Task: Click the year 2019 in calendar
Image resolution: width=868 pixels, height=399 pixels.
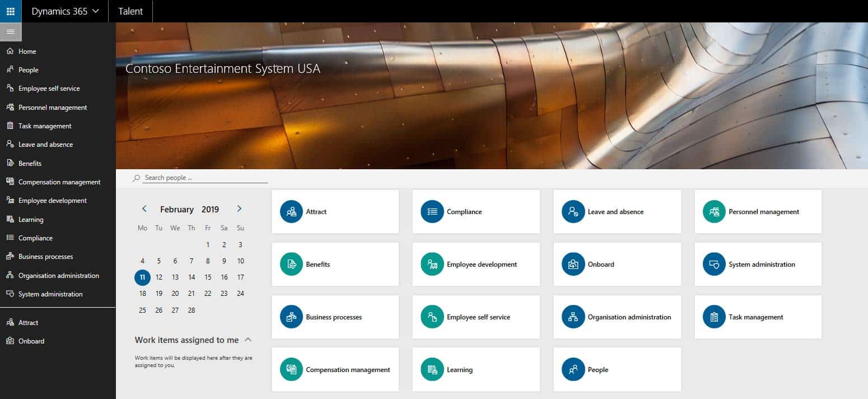Action: pyautogui.click(x=211, y=210)
